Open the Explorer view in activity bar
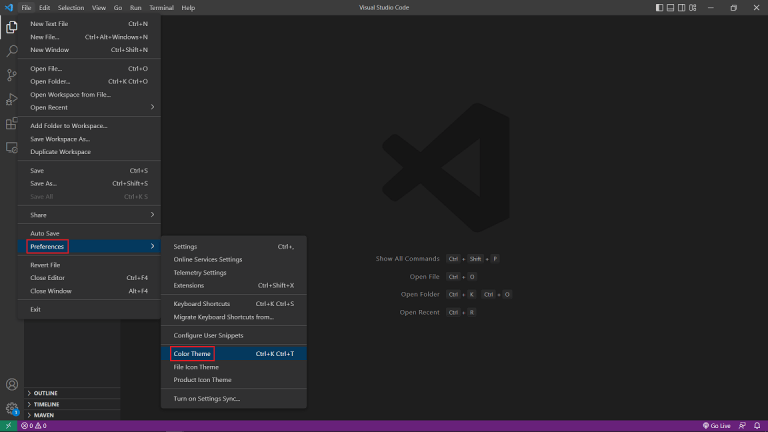768x432 pixels. 12,27
